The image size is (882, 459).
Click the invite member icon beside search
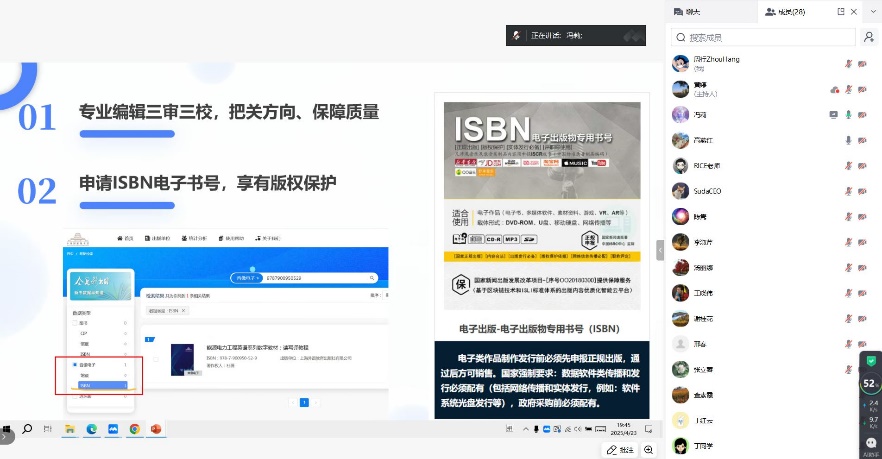point(867,37)
